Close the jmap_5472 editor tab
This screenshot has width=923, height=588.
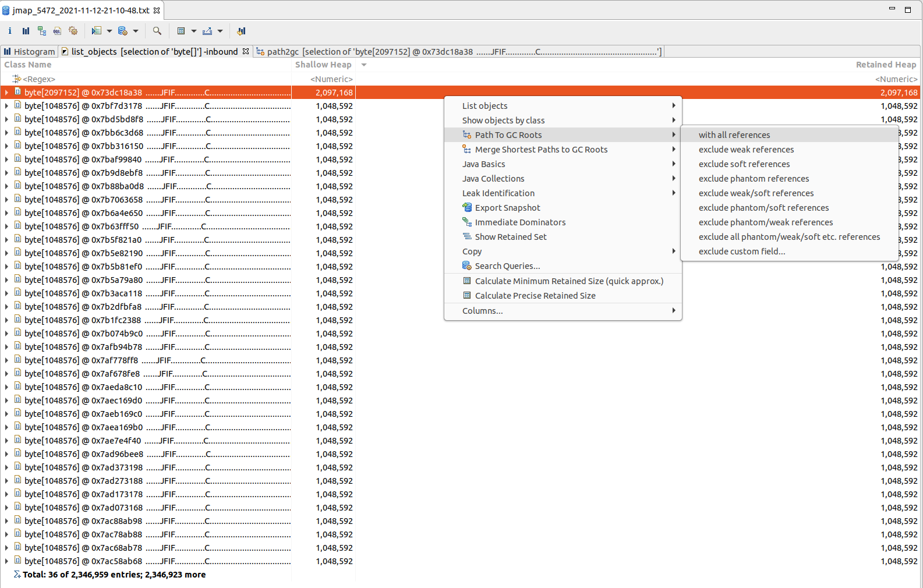[x=157, y=10]
